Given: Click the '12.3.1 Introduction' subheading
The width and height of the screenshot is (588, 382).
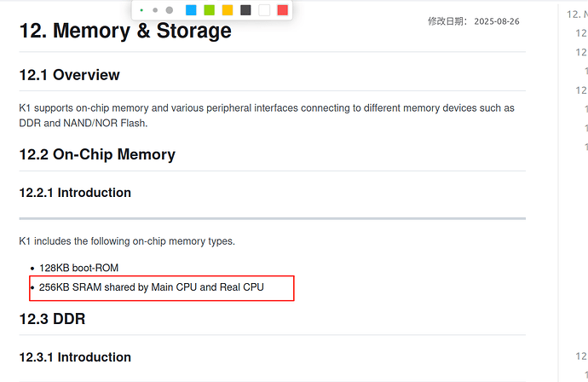Looking at the screenshot, I should point(75,357).
